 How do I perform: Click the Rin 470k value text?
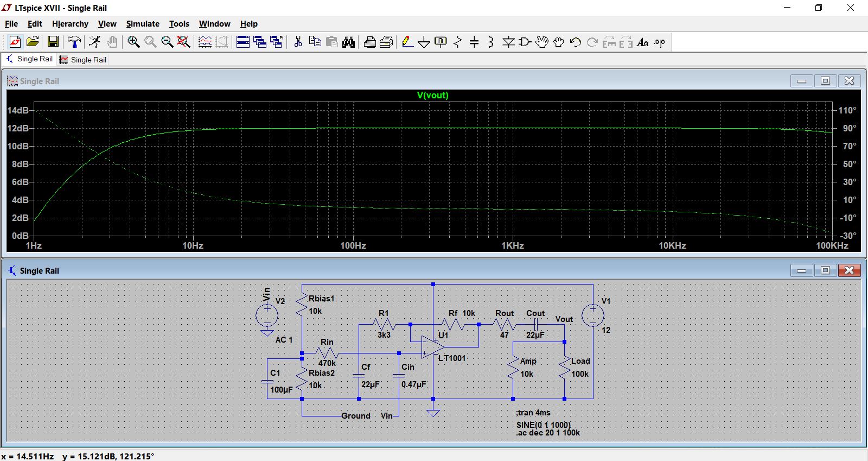pyautogui.click(x=327, y=363)
